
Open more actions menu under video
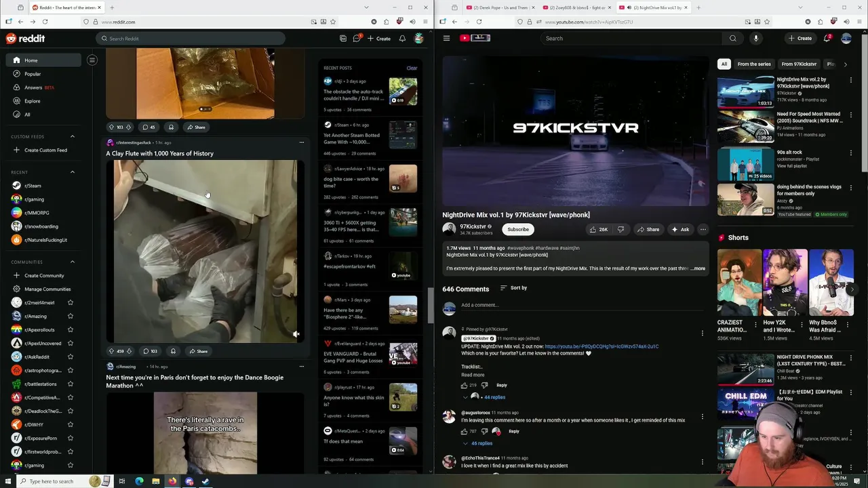[703, 229]
